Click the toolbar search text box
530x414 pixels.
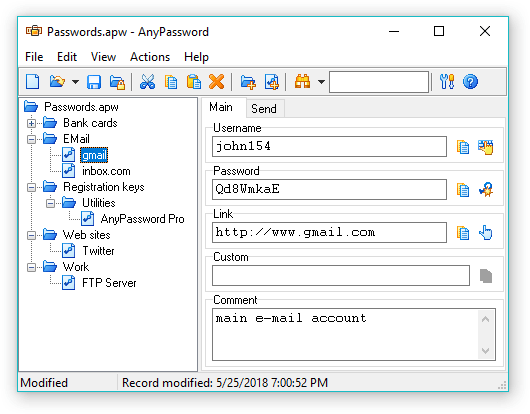point(379,82)
